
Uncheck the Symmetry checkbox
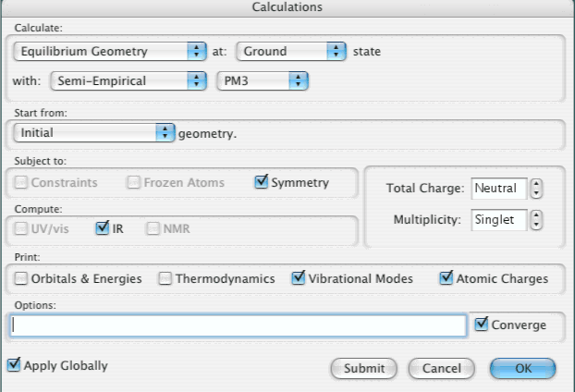tap(261, 183)
